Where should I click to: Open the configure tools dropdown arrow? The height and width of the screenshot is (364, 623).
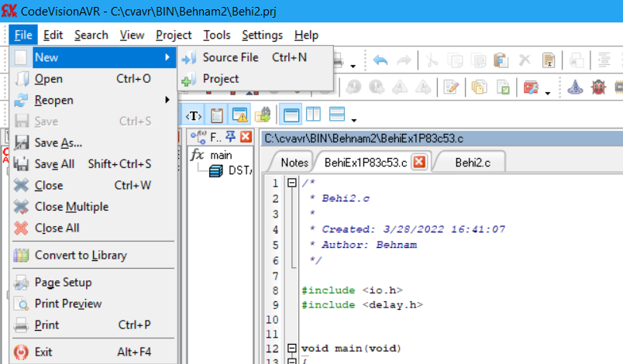pyautogui.click(x=548, y=93)
